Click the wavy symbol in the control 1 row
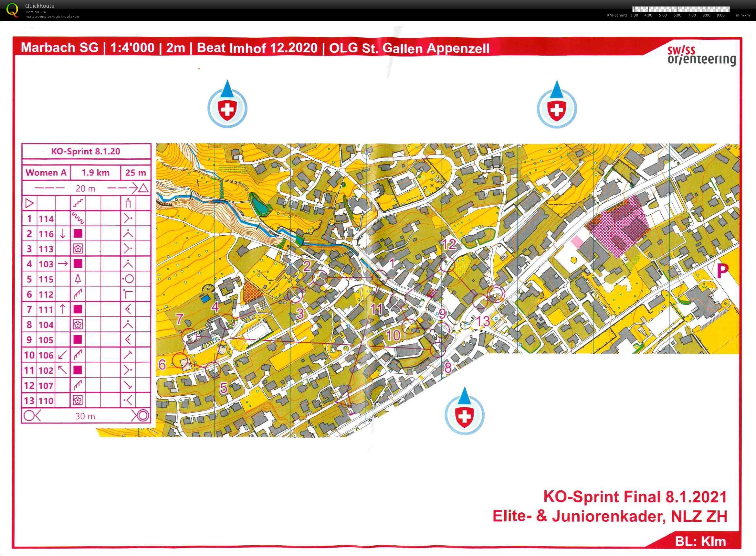The image size is (756, 556). pyautogui.click(x=78, y=219)
